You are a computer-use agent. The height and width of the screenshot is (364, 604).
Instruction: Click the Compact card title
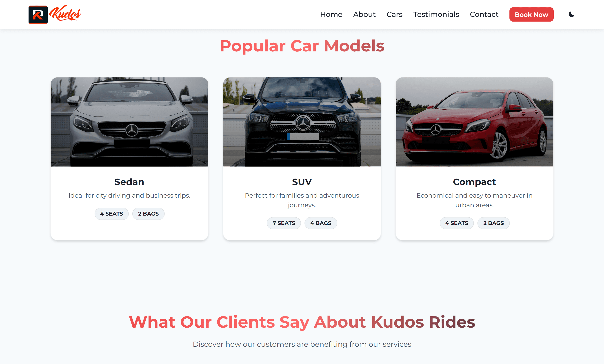(x=474, y=182)
